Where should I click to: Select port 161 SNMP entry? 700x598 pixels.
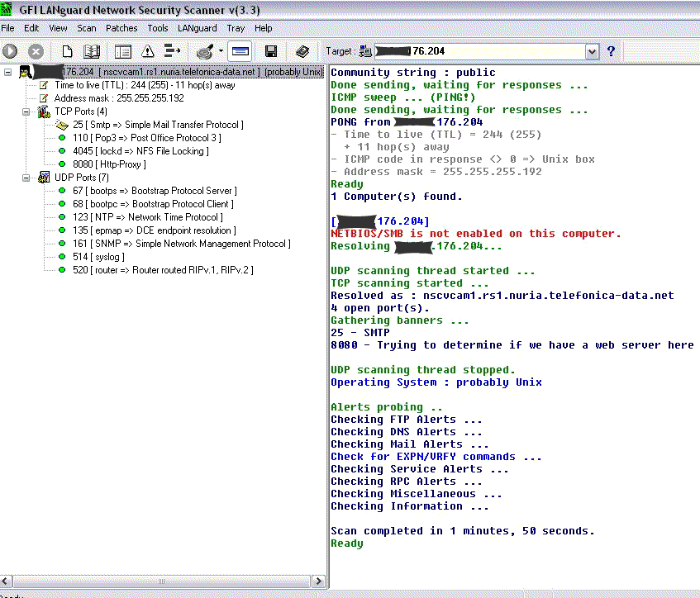tap(182, 244)
